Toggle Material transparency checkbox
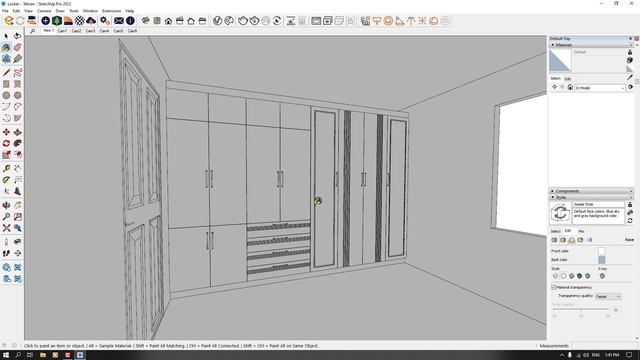640x360 pixels. click(x=554, y=287)
